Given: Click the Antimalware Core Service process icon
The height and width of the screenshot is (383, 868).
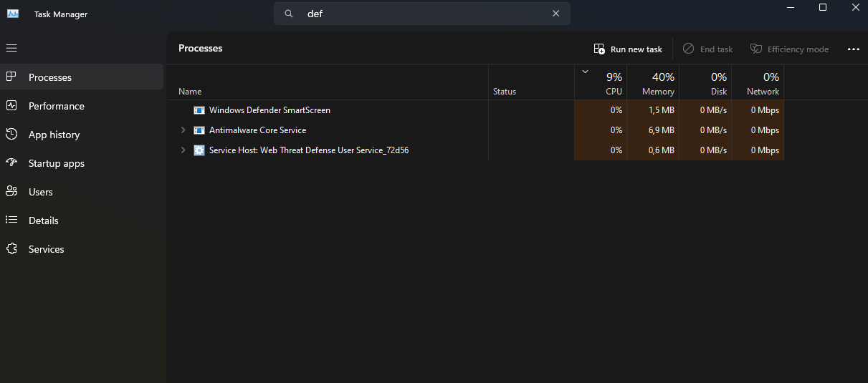Looking at the screenshot, I should click(199, 130).
